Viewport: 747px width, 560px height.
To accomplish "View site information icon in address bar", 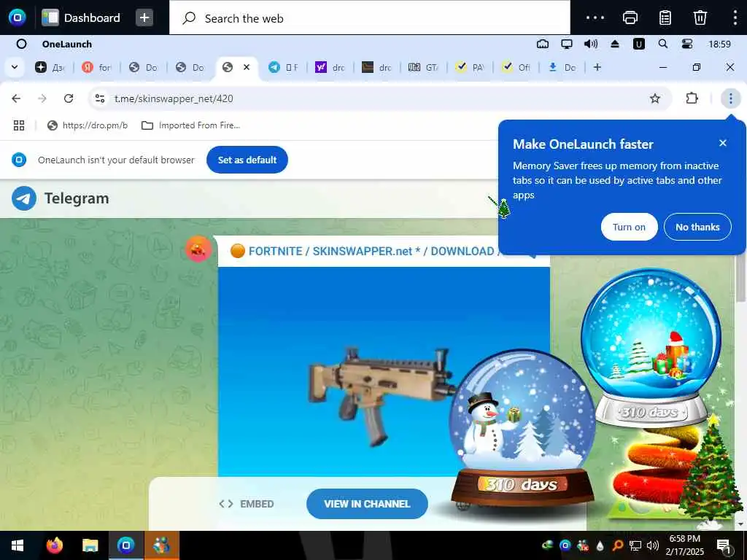I will pyautogui.click(x=100, y=98).
